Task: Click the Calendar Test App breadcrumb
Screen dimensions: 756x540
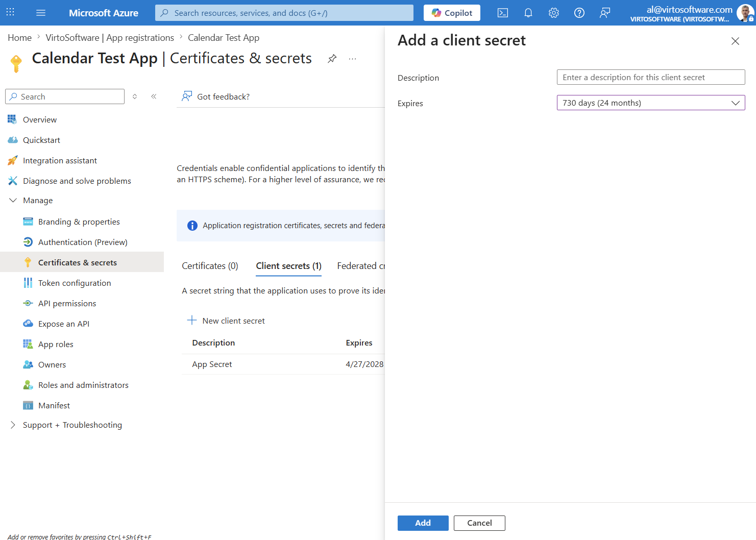Action: 224,38
